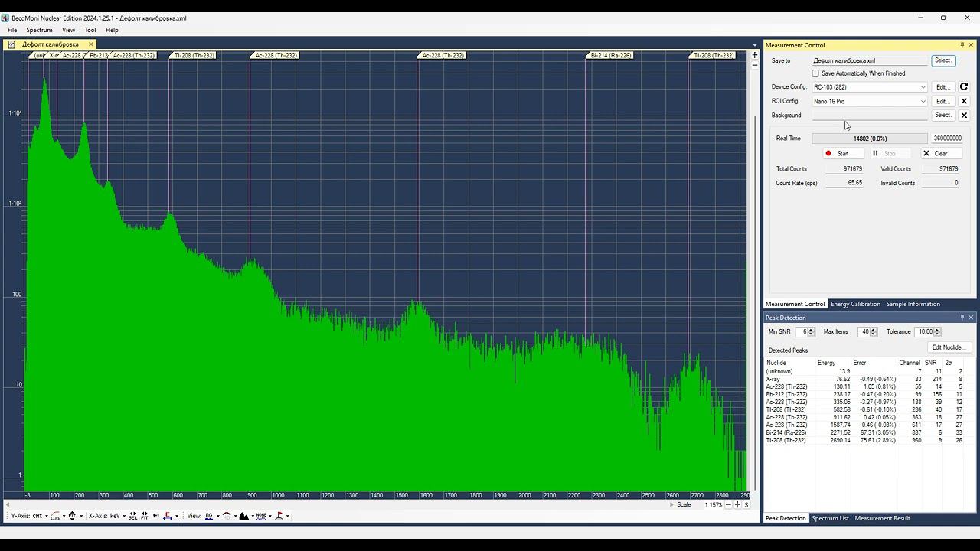Open the File menu
Viewport: 980px width, 551px height.
pos(12,30)
